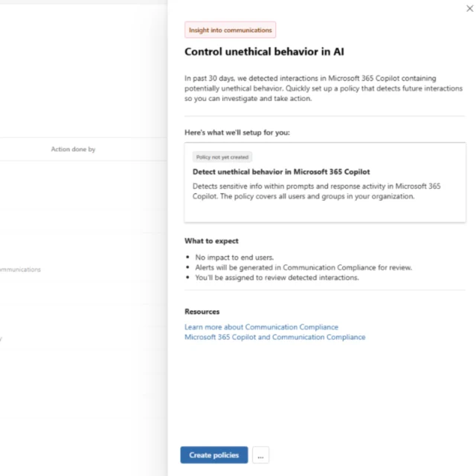Viewport: 476px width, 476px height.
Task: Select the truncated communications row in background list
Action: 21,270
